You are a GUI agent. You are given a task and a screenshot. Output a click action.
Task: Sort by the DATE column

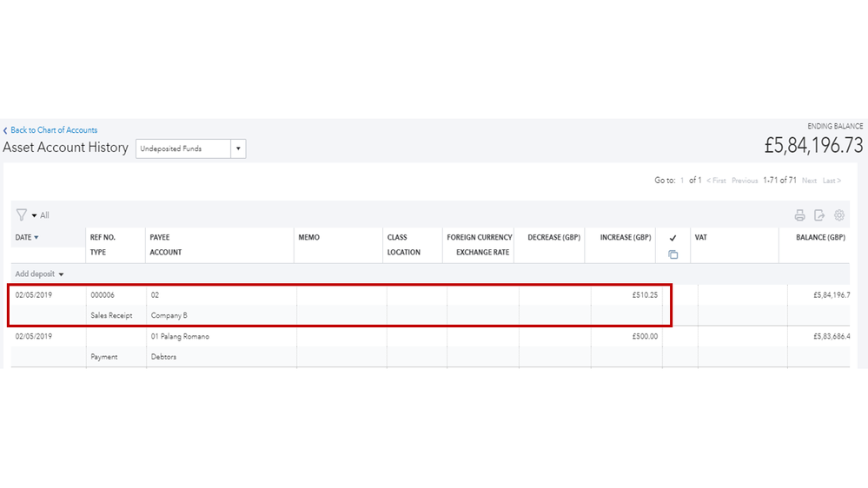coord(27,237)
